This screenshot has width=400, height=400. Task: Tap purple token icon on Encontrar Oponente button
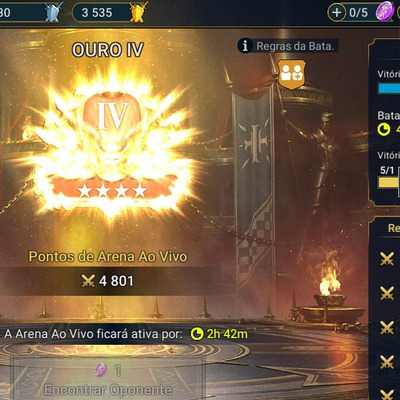pyautogui.click(x=101, y=370)
